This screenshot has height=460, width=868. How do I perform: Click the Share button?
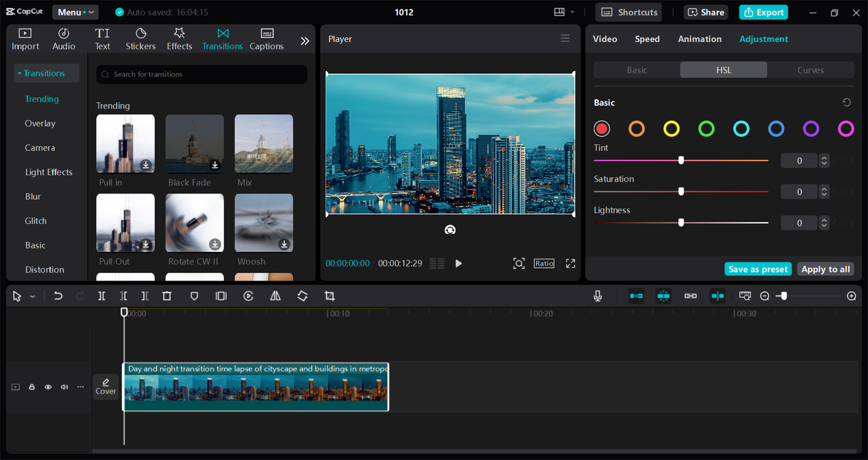pyautogui.click(x=707, y=12)
